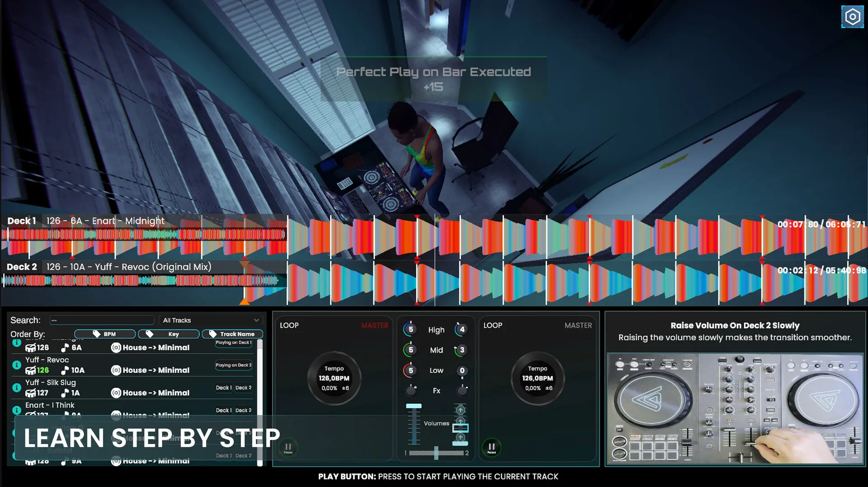868x487 pixels.
Task: Click the Deck 2 Mid EQ knob showing 3
Action: [x=462, y=350]
